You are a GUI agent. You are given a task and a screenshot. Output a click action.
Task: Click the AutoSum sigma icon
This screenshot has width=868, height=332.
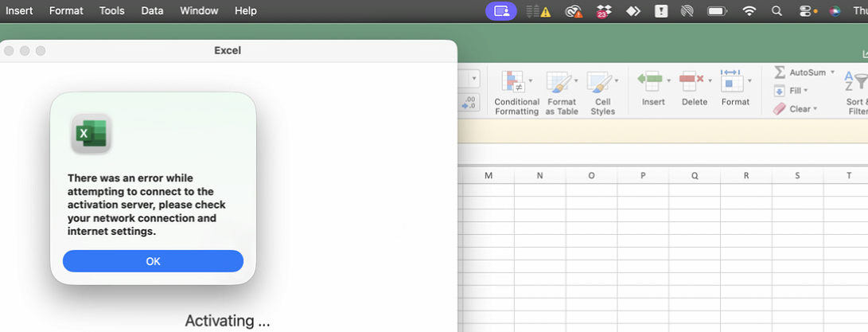[780, 72]
